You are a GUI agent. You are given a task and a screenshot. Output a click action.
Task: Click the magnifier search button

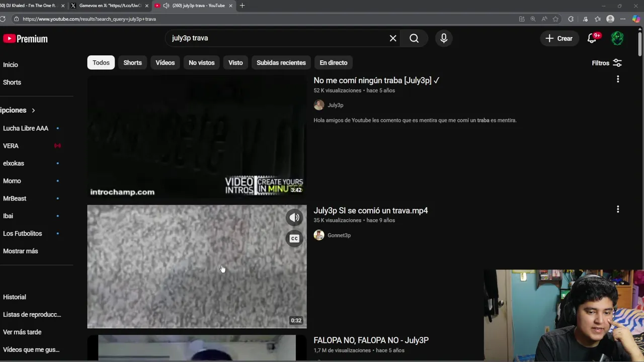tap(414, 38)
